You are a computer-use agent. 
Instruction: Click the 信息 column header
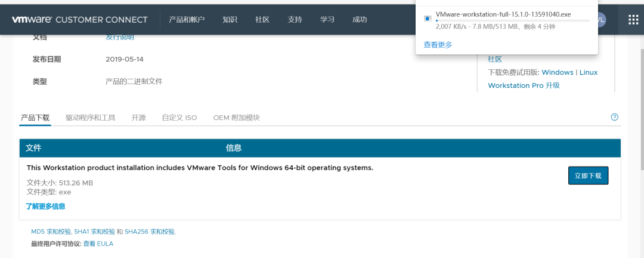coord(234,148)
